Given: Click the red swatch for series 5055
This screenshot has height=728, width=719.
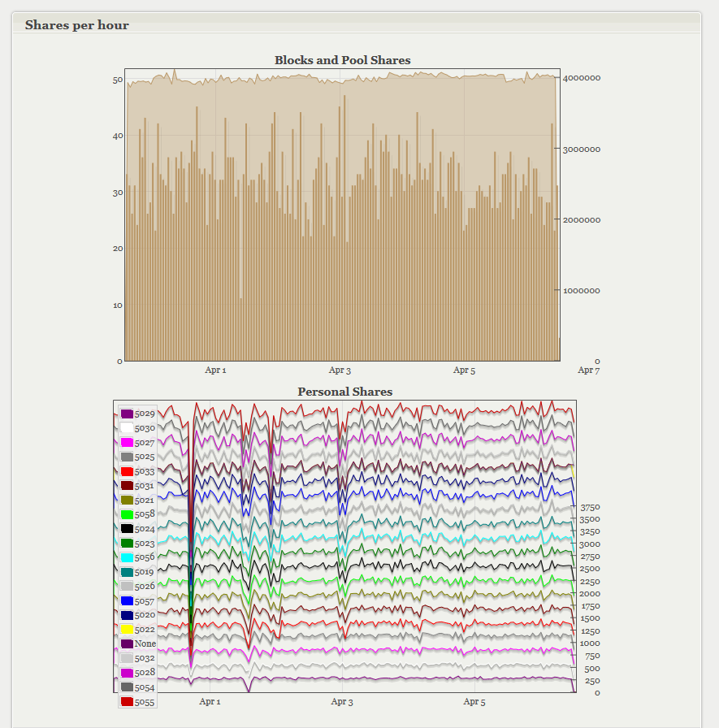Looking at the screenshot, I should click(x=127, y=701).
